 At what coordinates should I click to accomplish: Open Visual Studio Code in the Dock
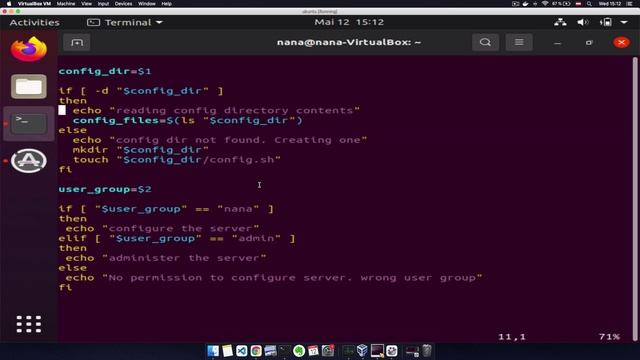pyautogui.click(x=242, y=351)
